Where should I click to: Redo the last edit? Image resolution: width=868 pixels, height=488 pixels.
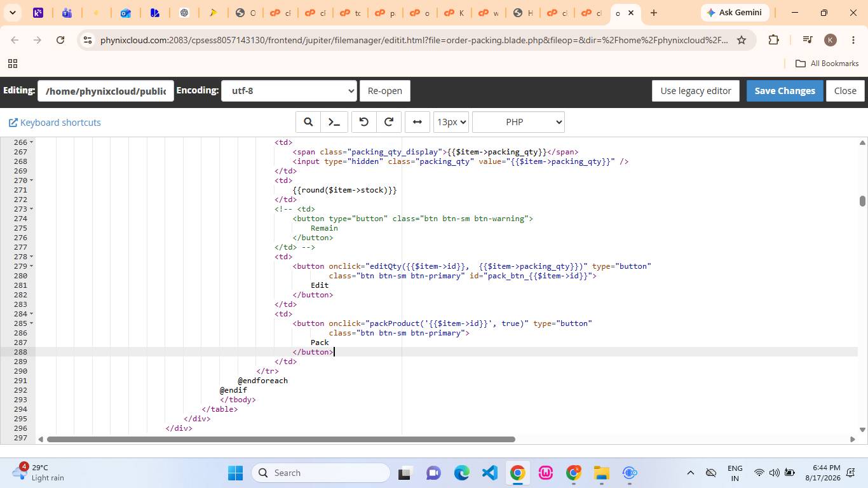(x=389, y=122)
